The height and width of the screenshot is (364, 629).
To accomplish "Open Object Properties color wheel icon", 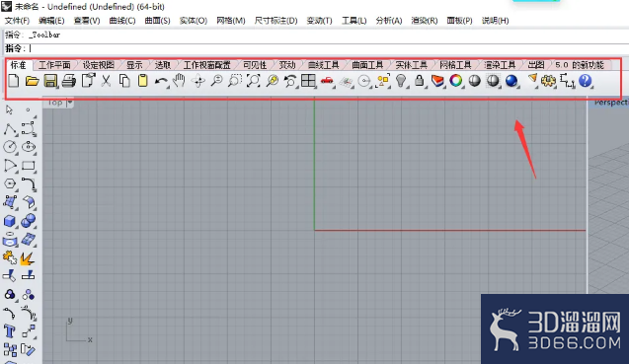I will click(x=456, y=81).
